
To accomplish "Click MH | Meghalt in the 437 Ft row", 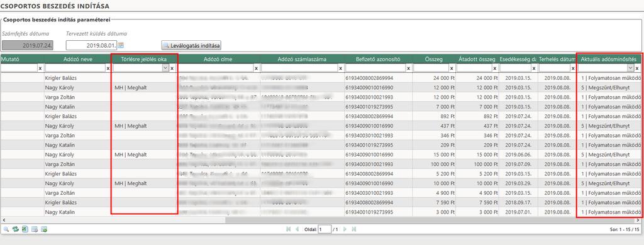I will tap(131, 126).
